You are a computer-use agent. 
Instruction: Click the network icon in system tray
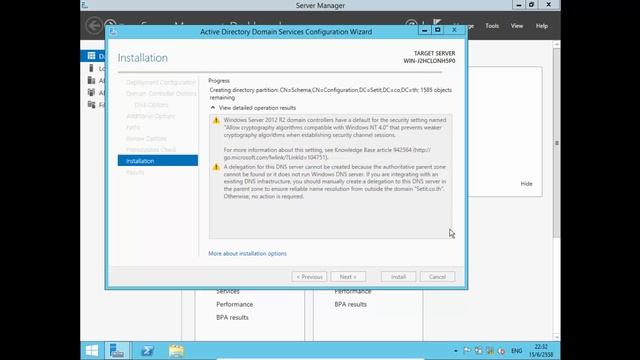(x=478, y=351)
